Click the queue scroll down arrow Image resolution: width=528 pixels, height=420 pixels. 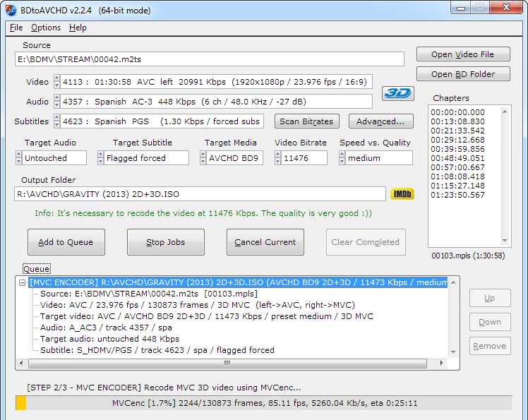[x=454, y=352]
